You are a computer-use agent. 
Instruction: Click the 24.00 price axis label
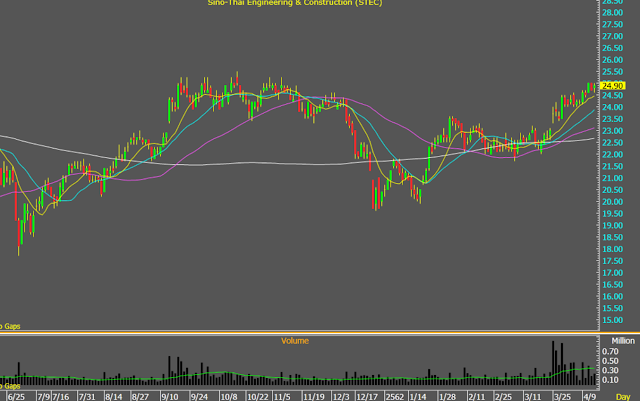pyautogui.click(x=613, y=107)
